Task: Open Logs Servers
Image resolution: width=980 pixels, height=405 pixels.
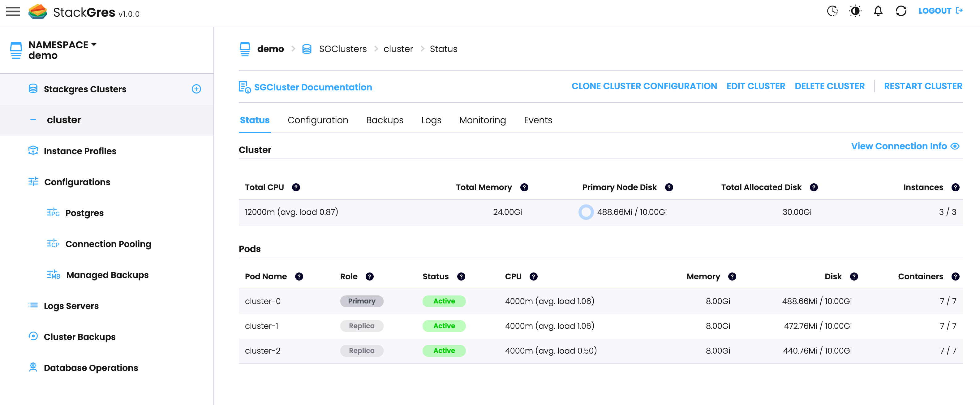Action: click(71, 306)
